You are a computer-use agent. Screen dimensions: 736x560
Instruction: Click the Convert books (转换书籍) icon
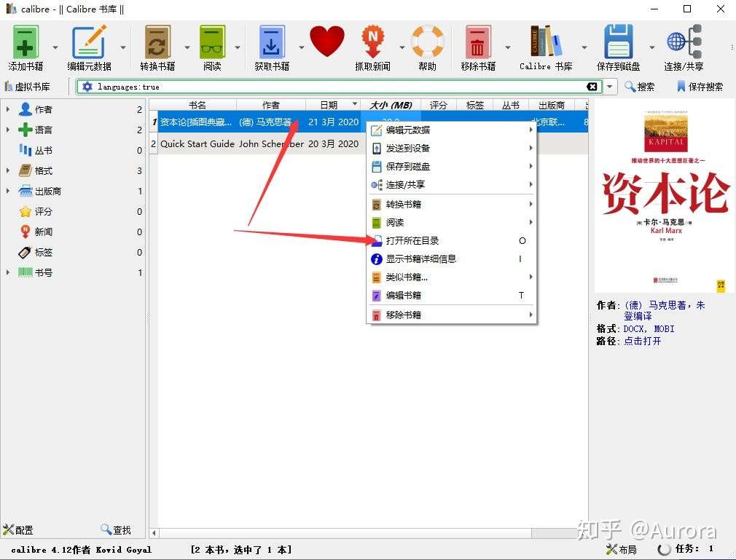pyautogui.click(x=157, y=42)
